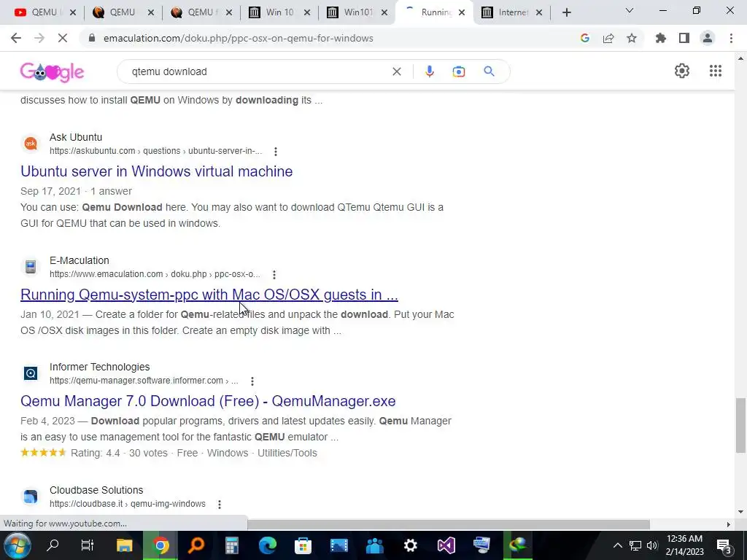Click the scroll-right arrow at bottom

coord(729,524)
